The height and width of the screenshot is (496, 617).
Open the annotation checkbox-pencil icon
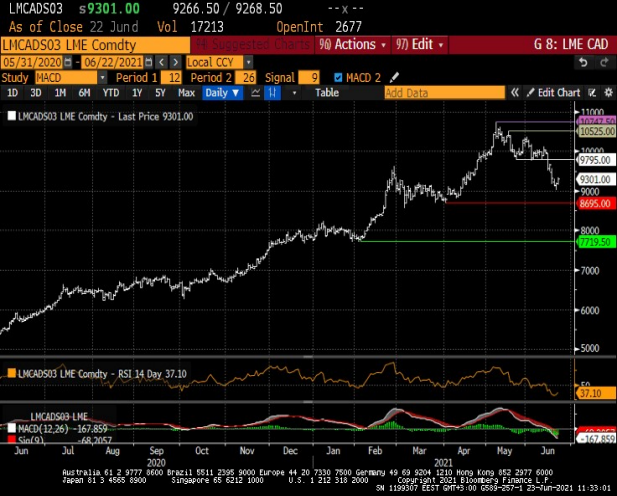coord(592,93)
